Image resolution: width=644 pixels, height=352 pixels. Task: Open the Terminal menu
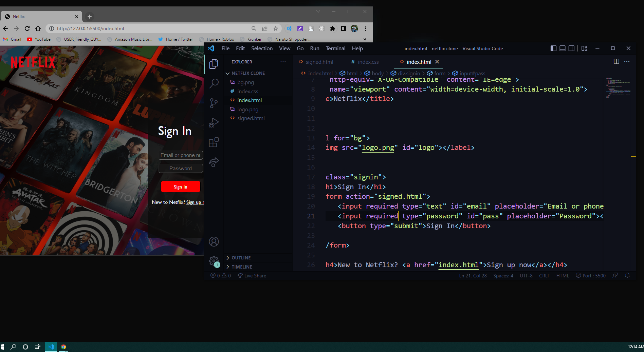coord(335,48)
